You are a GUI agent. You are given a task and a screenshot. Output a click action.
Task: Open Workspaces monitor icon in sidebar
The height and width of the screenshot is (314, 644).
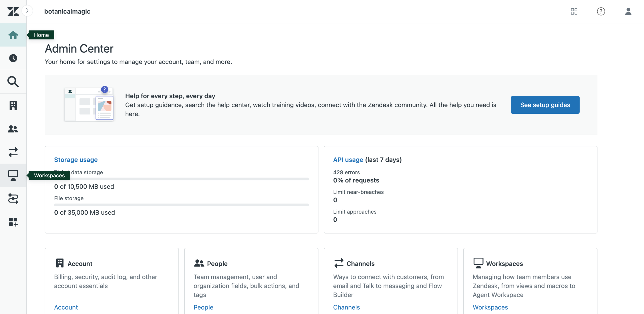coord(13,175)
